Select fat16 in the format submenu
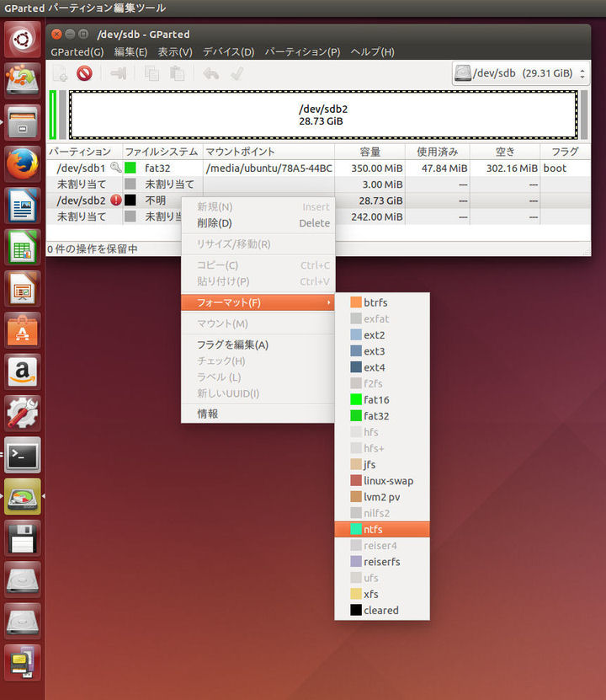 click(x=382, y=399)
